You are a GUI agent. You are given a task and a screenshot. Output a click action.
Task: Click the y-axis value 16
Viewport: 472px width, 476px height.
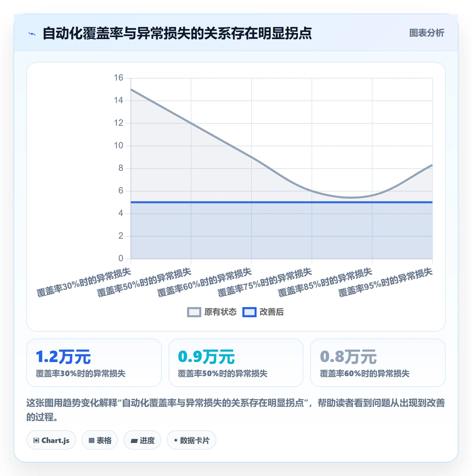(x=119, y=78)
